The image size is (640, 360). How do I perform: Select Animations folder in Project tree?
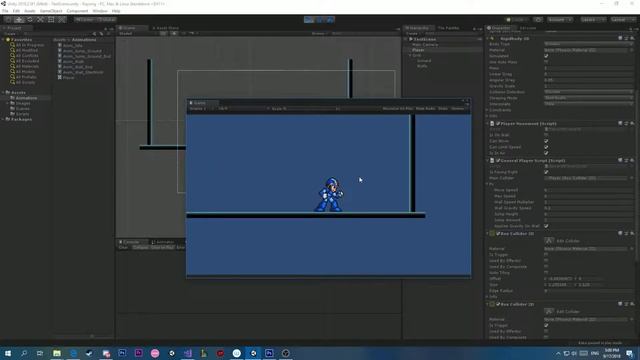[x=27, y=98]
